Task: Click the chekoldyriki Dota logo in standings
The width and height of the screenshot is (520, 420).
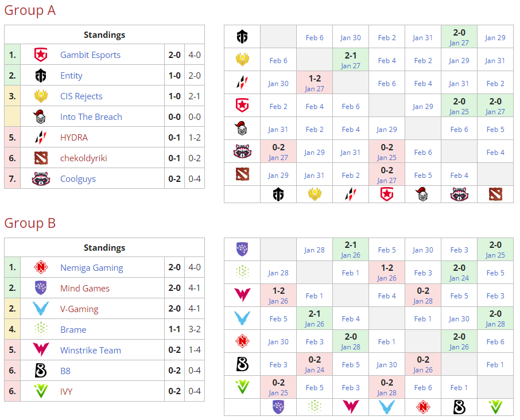Action: click(41, 158)
